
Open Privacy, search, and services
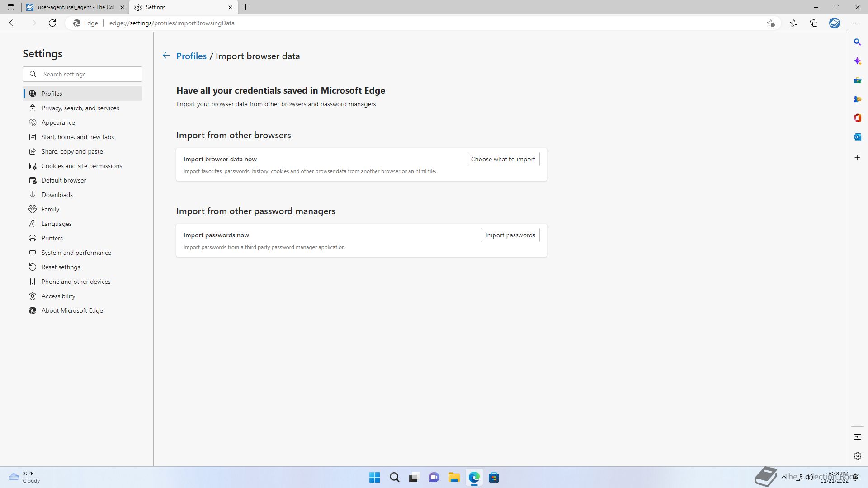coord(82,108)
